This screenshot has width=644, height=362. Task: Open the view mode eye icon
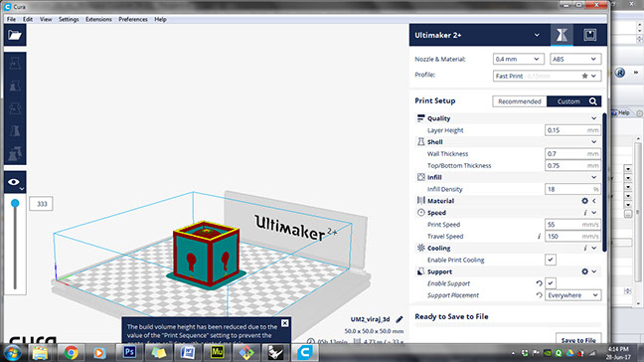pyautogui.click(x=15, y=182)
